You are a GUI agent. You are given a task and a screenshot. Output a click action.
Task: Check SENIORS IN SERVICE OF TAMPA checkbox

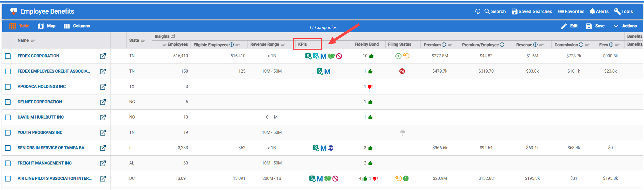tap(8, 148)
